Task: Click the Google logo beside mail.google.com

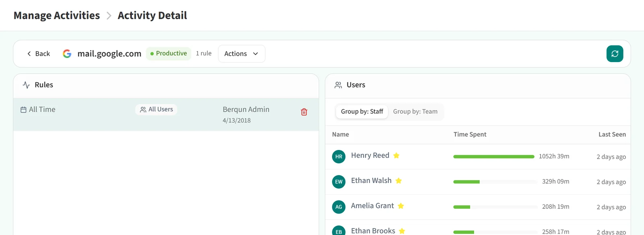Action: coord(67,54)
